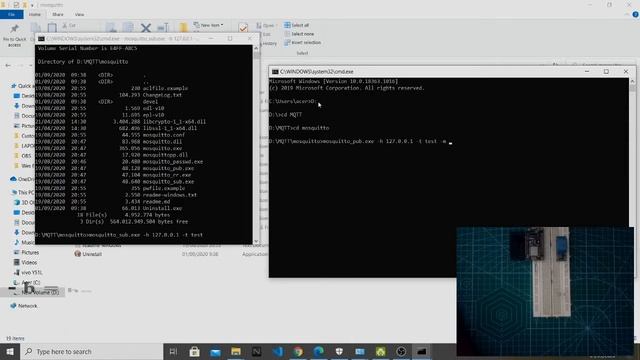Open Notion from taskbar
The height and width of the screenshot is (360, 640).
256,351
